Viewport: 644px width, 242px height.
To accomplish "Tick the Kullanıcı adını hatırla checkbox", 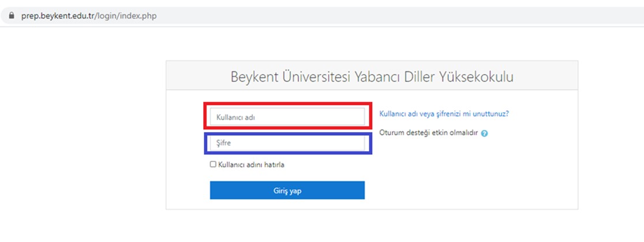I will click(213, 165).
